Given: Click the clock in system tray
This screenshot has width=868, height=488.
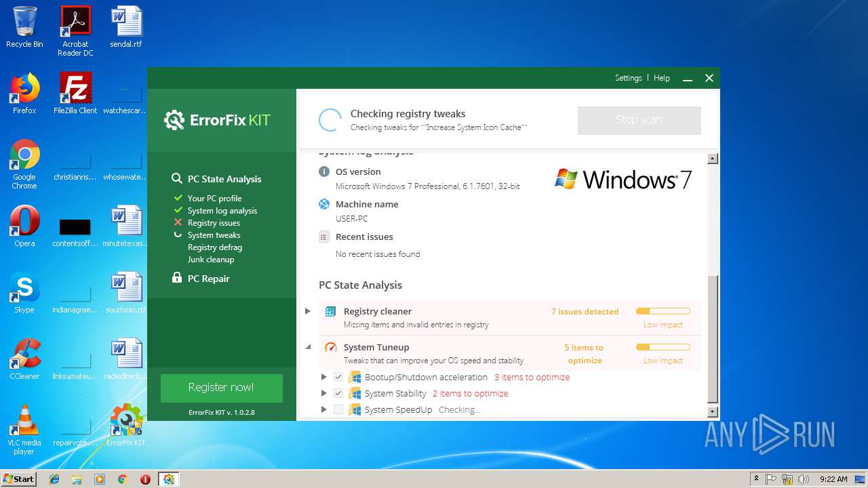Looking at the screenshot, I should pos(833,479).
